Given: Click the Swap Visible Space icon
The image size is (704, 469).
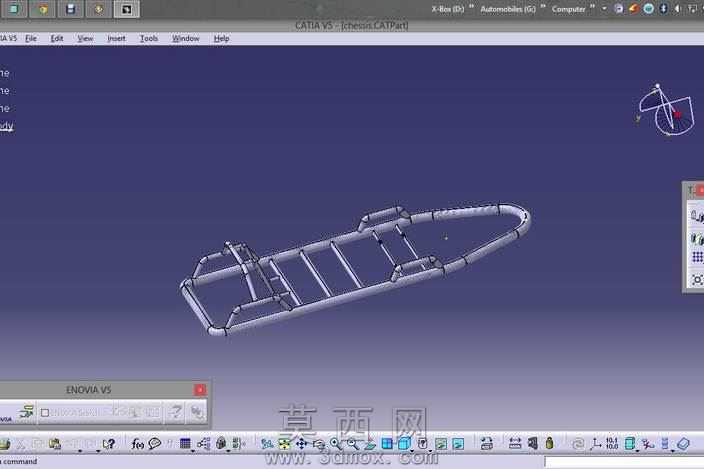Looking at the screenshot, I should pyautogui.click(x=458, y=444).
